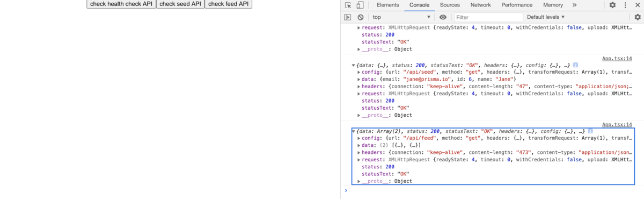Screen dimensions: 644x199
Task: Open the Sources tab
Action: [x=450, y=5]
